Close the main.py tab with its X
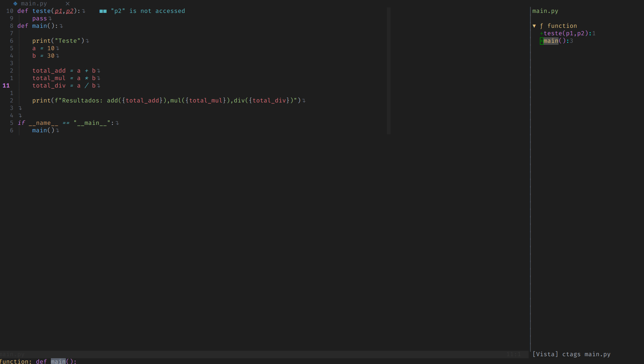The height and width of the screenshot is (364, 644). 67,3
